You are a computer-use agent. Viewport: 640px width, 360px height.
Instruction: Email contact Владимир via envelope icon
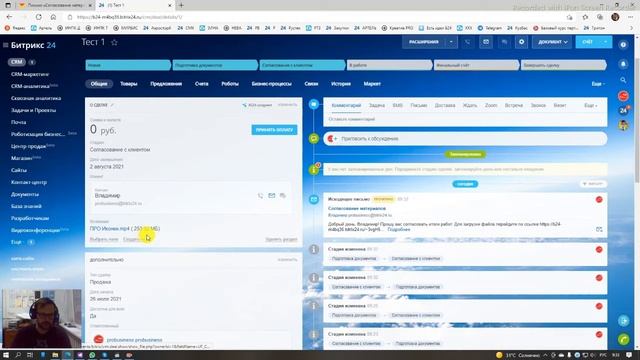[271, 196]
